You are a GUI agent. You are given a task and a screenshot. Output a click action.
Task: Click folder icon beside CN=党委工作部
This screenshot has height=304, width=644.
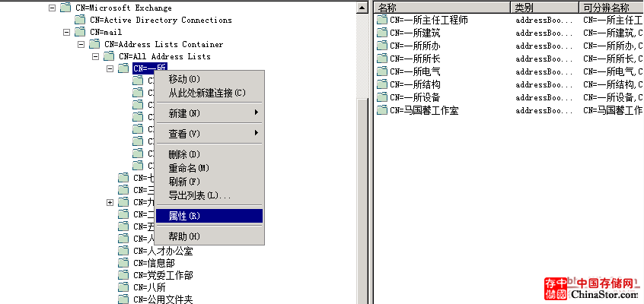[123, 275]
